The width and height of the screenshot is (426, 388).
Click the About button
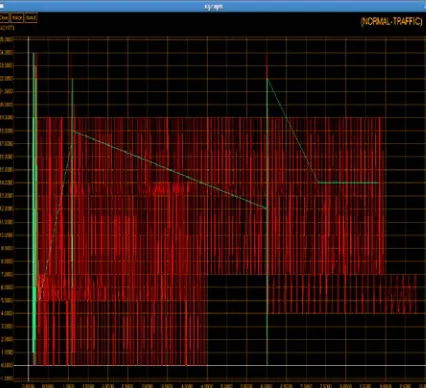click(31, 18)
